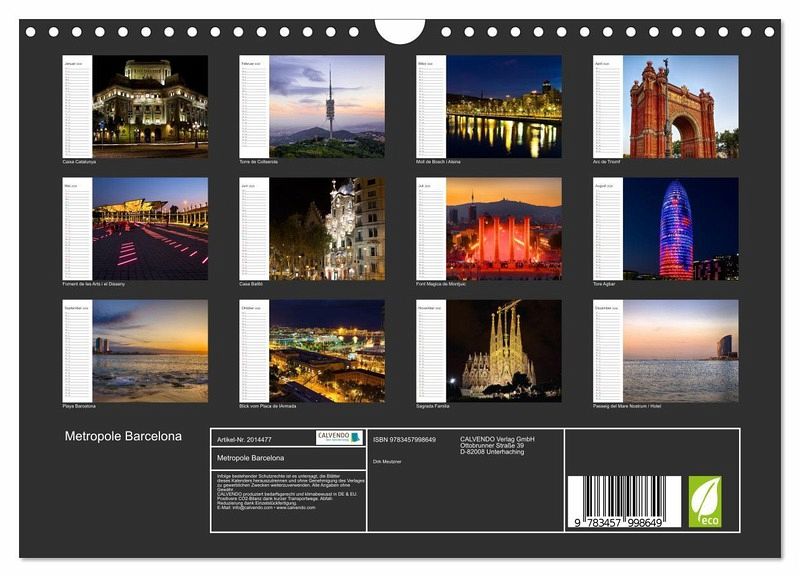The width and height of the screenshot is (800, 577).
Task: Click the hanging hole cutout at top center
Action: tap(400, 30)
